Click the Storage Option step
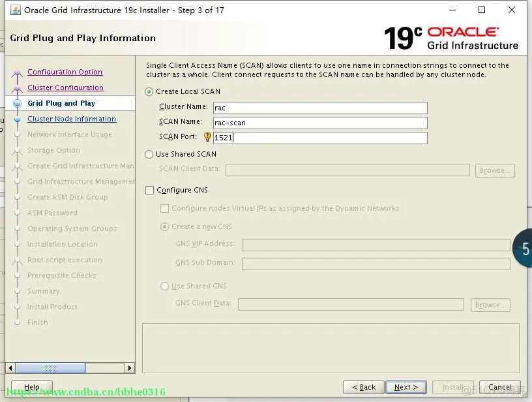Image resolution: width=532 pixels, height=402 pixels. [53, 150]
